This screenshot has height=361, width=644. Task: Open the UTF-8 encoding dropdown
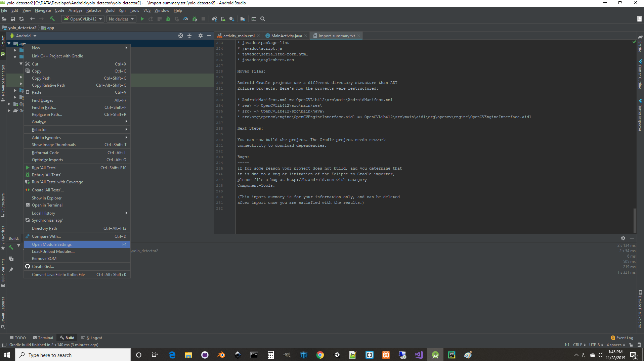point(596,345)
